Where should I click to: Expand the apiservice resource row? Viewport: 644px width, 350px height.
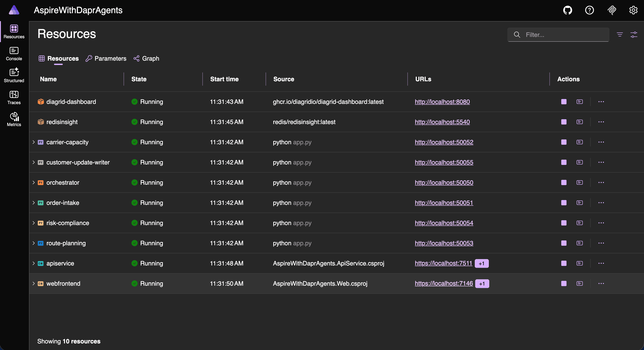coord(34,263)
